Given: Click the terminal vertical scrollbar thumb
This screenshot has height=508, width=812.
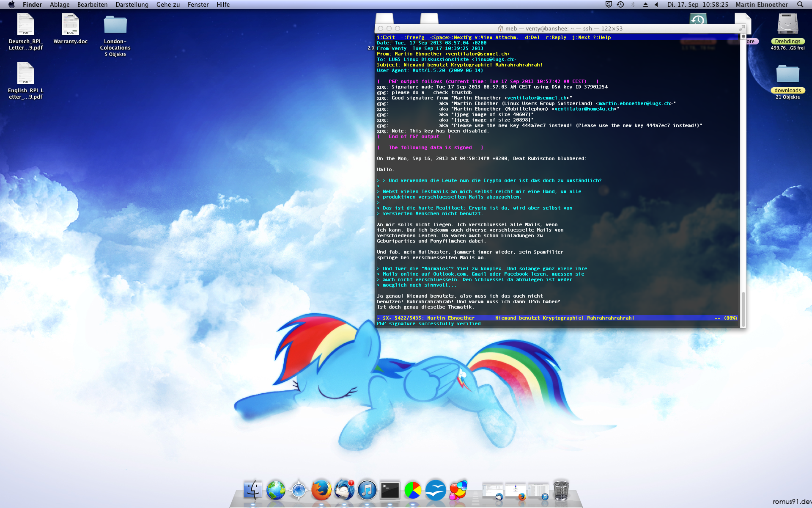Looking at the screenshot, I should click(x=743, y=309).
